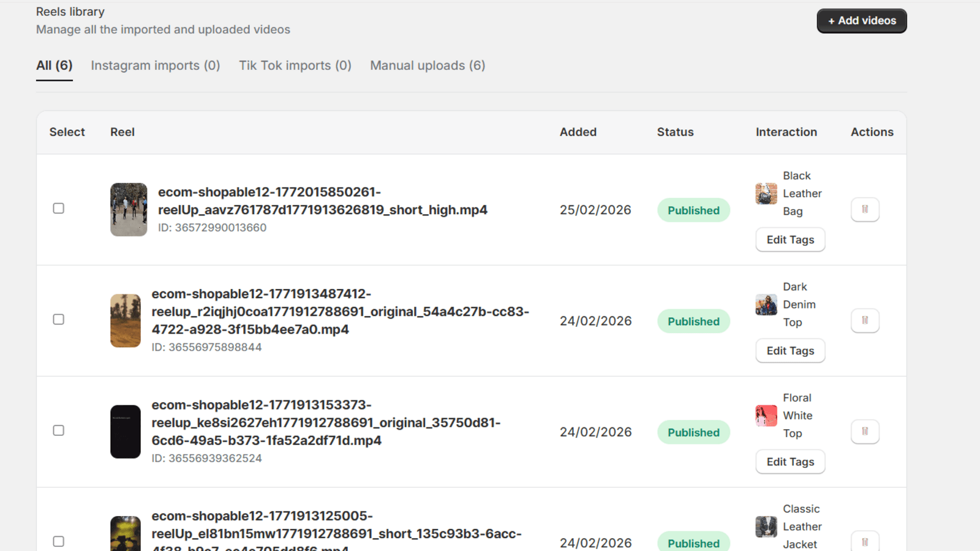Select the reel added on 25/02/2026

coord(59,208)
